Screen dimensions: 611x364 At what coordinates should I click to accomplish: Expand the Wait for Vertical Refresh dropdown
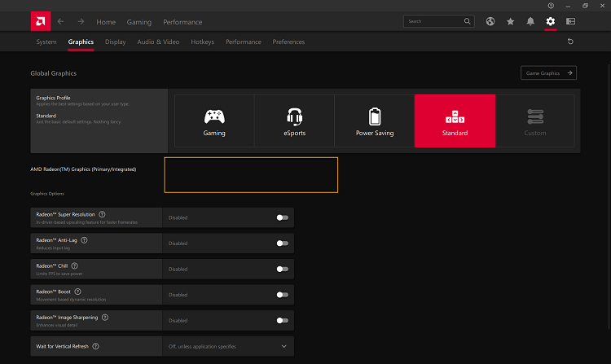(x=284, y=346)
